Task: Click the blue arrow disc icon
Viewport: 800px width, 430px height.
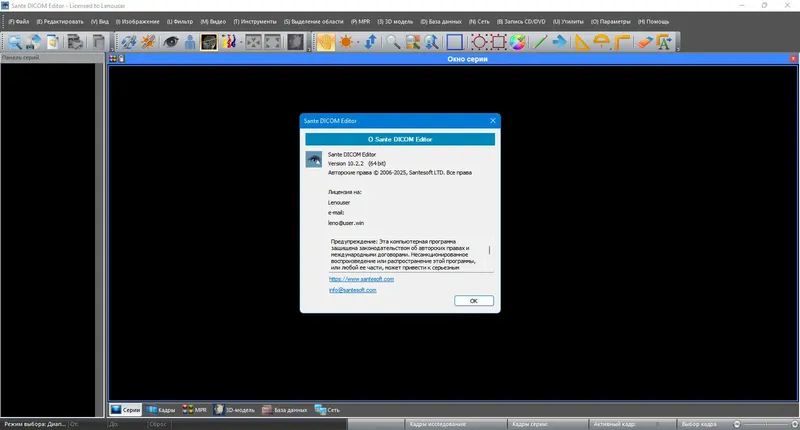Action: click(x=34, y=42)
